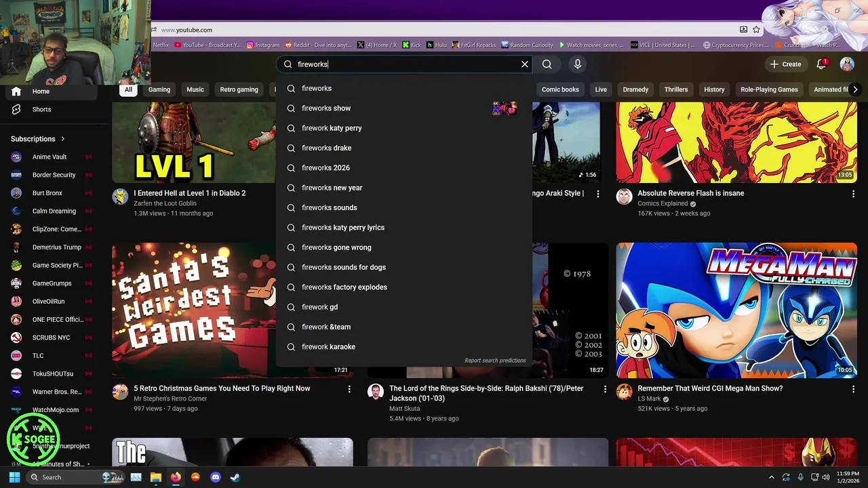Open the YouTube notifications bell
The width and height of the screenshot is (868, 488).
(821, 64)
